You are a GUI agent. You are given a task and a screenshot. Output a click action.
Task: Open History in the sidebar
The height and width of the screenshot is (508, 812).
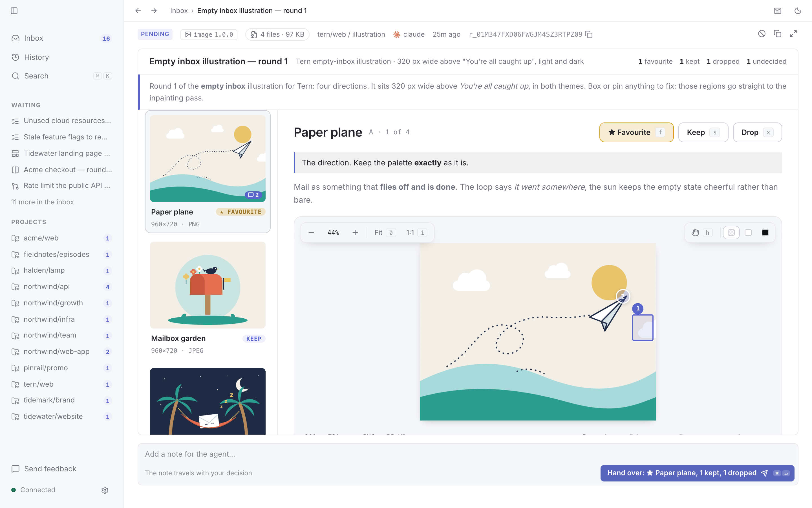click(62, 57)
